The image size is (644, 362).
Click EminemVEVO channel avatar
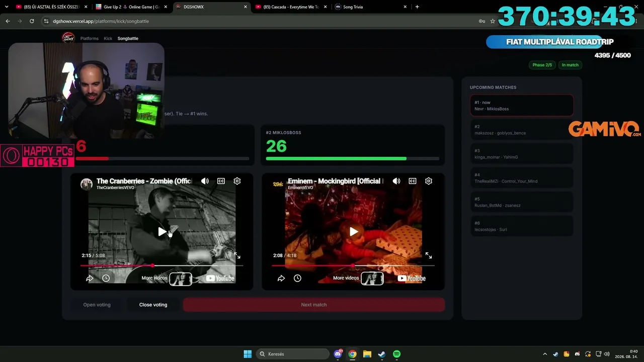point(278,184)
